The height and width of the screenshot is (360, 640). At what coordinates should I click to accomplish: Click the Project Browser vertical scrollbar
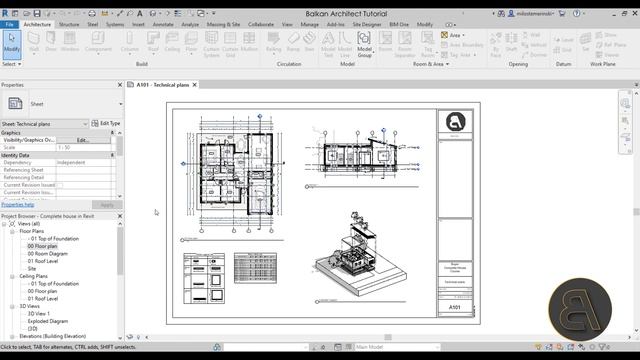coord(120,251)
